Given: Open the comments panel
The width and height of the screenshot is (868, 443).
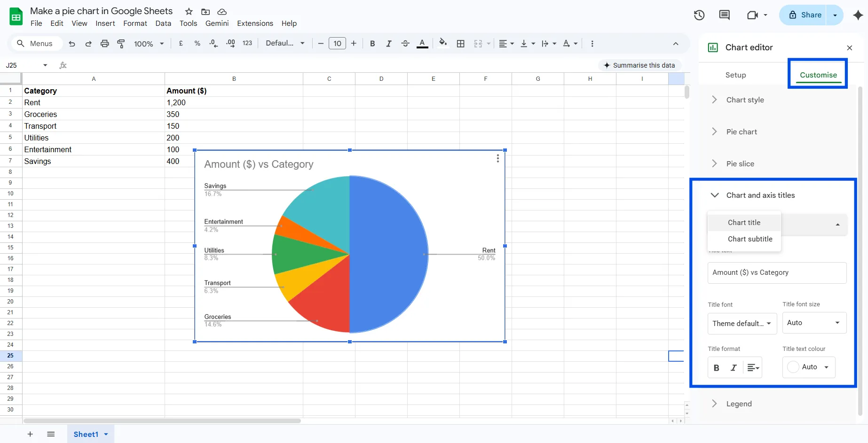Looking at the screenshot, I should [724, 15].
